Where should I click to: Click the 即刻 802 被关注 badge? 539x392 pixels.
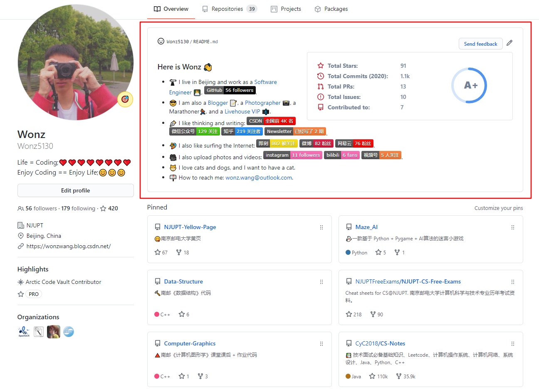pos(277,143)
